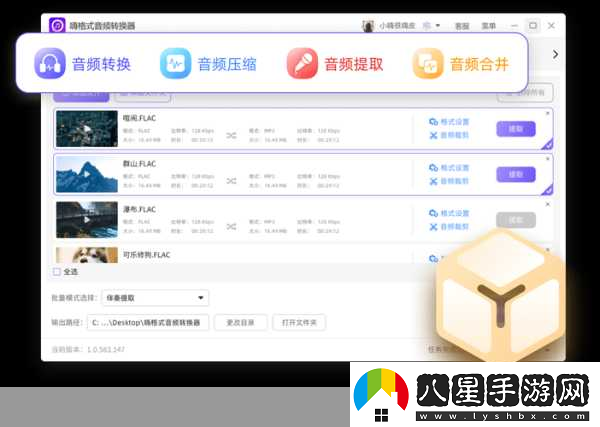600x427 pixels.
Task: Deselect 群山.FLAC via its corner checkmark
Action: click(x=548, y=190)
